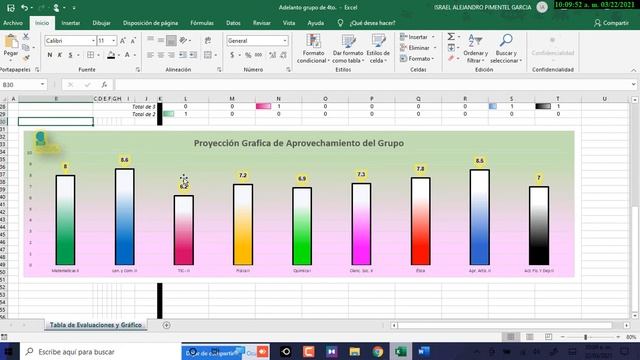
Task: Click the Cut scissors icon
Action: pyautogui.click(x=26, y=37)
